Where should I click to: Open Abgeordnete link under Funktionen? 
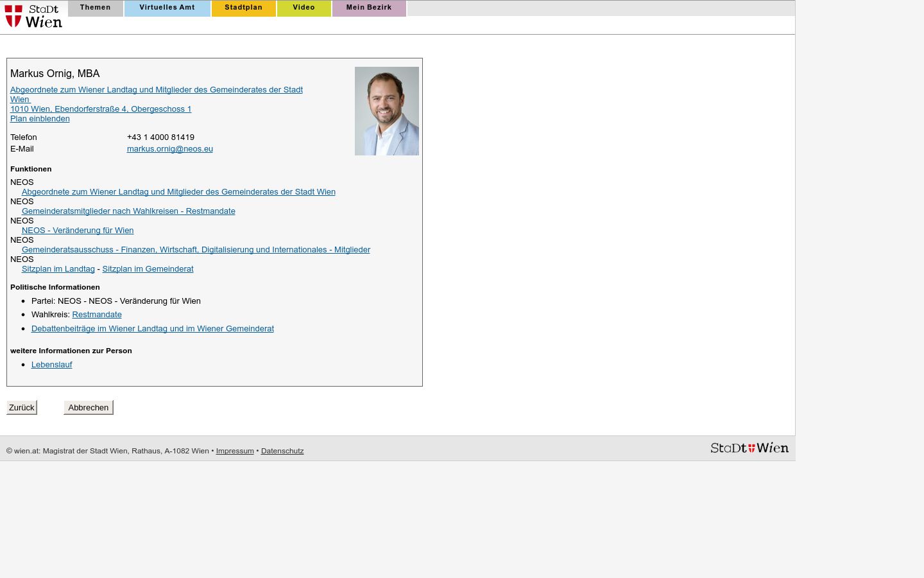178,192
